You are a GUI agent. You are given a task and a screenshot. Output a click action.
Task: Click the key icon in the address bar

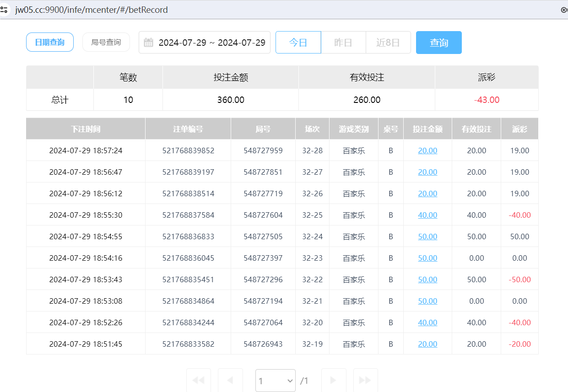point(563,9)
